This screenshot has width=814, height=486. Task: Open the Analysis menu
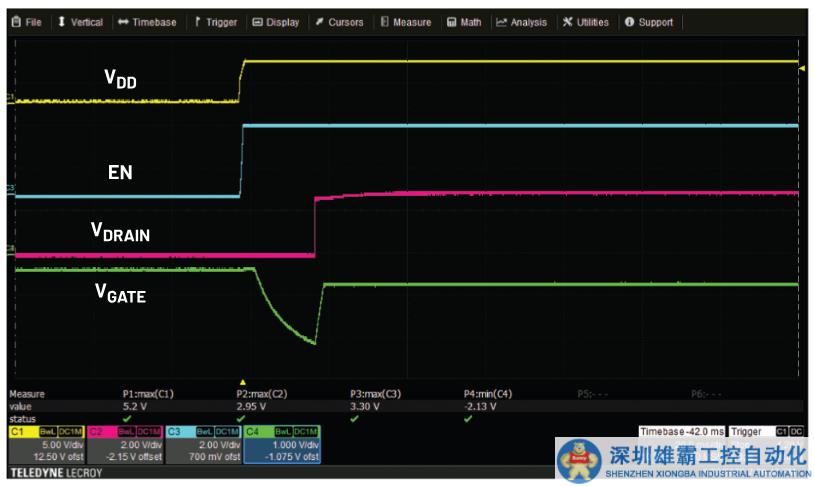tap(521, 22)
